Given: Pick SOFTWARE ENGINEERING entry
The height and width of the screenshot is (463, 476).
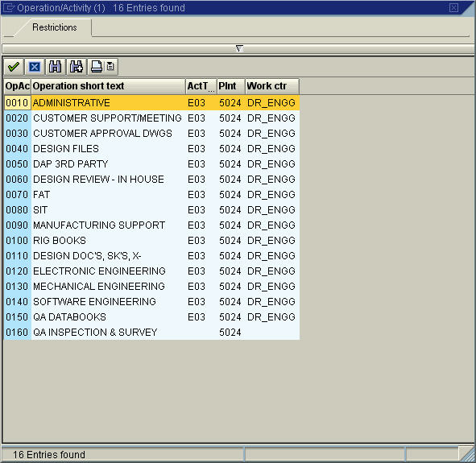Looking at the screenshot, I should [x=151, y=302].
